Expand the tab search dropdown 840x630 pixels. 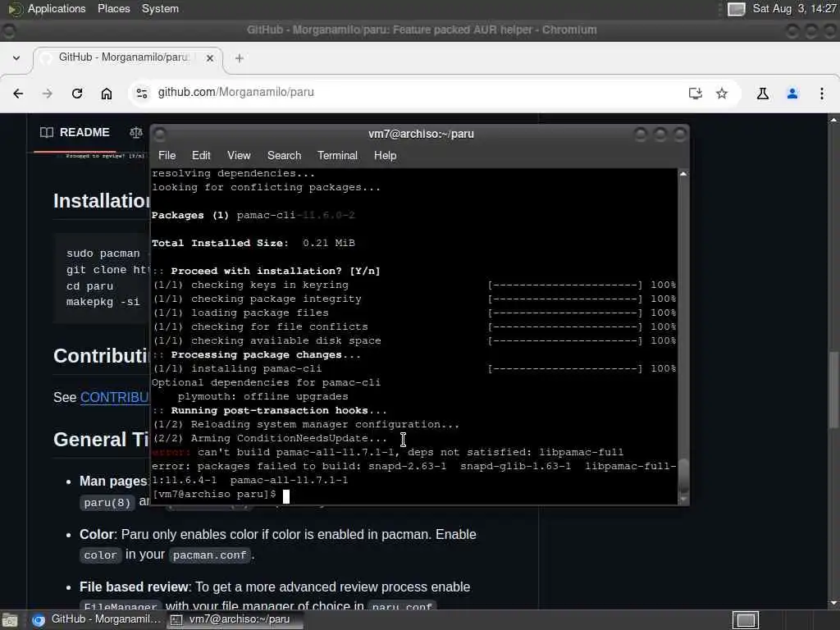click(x=16, y=58)
